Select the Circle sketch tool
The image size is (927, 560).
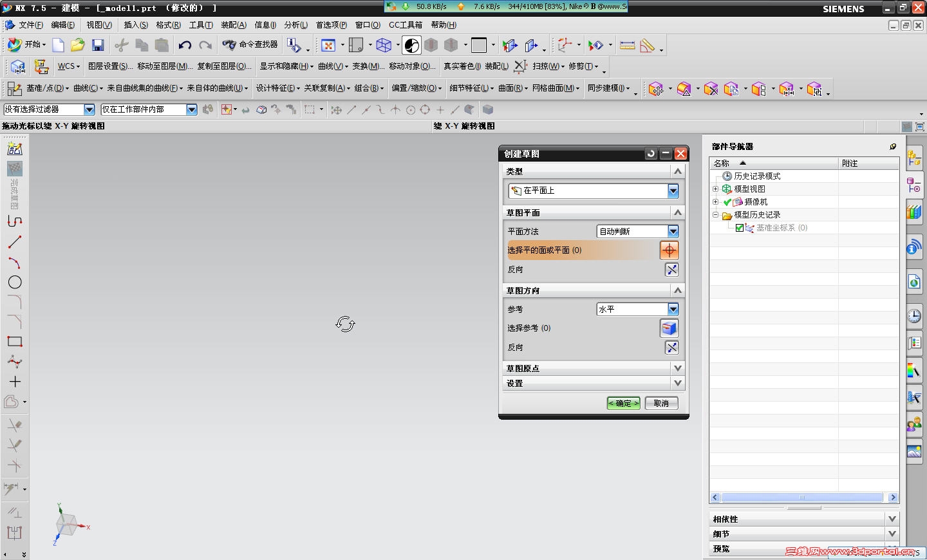[15, 282]
